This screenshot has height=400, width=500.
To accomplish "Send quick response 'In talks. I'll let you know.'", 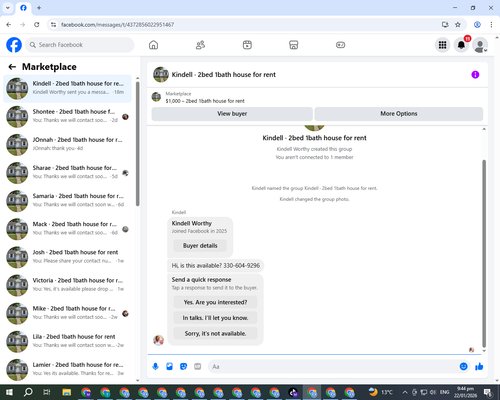I will pos(215,318).
